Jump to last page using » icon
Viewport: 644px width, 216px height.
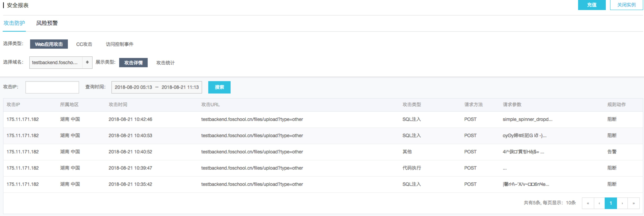tap(634, 203)
